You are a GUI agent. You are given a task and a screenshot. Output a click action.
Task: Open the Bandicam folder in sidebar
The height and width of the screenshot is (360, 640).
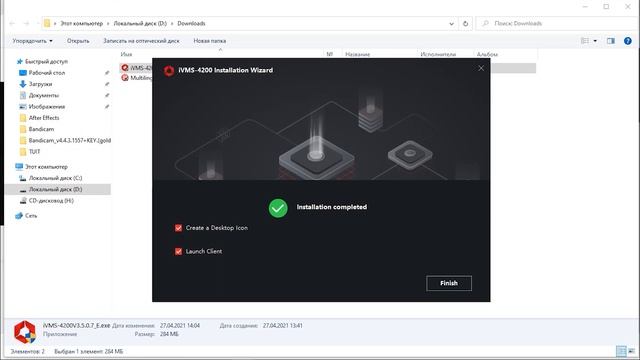tap(41, 129)
